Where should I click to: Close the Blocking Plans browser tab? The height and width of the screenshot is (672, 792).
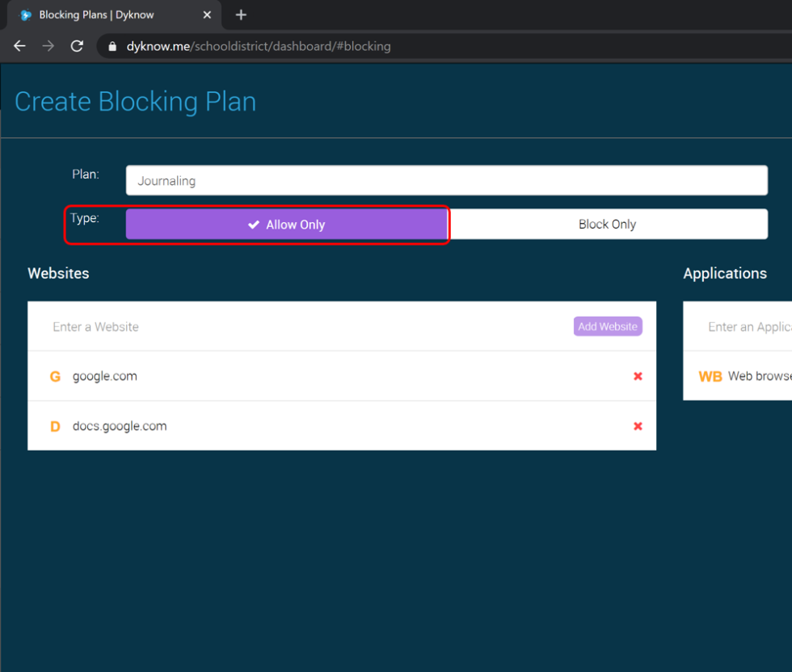tap(207, 15)
